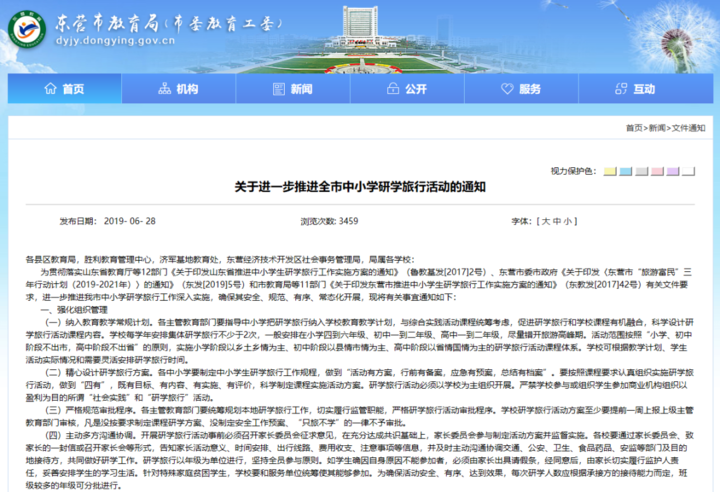Click the interaction icon beside 互动
720x492 pixels.
[x=621, y=89]
